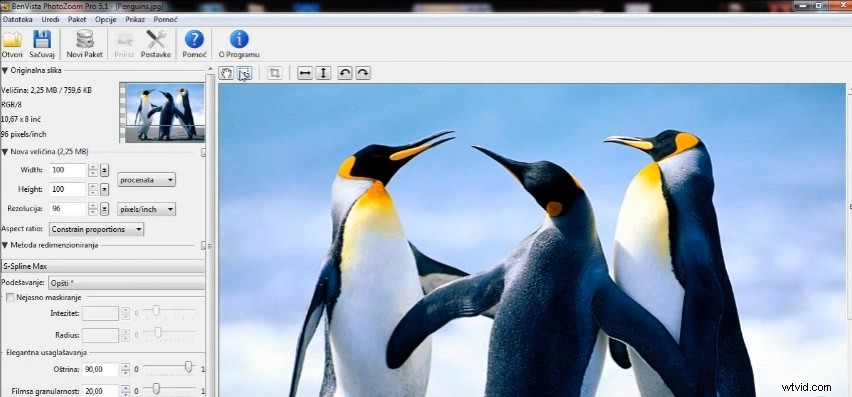This screenshot has height=397, width=852.
Task: Collapse the Metoda redimenzioniranja section
Action: pyautogui.click(x=5, y=245)
